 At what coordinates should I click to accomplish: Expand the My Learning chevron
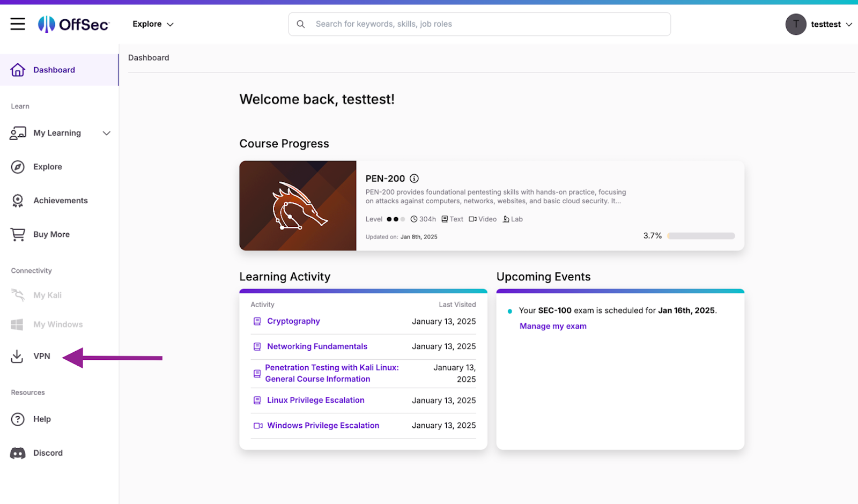coord(107,133)
